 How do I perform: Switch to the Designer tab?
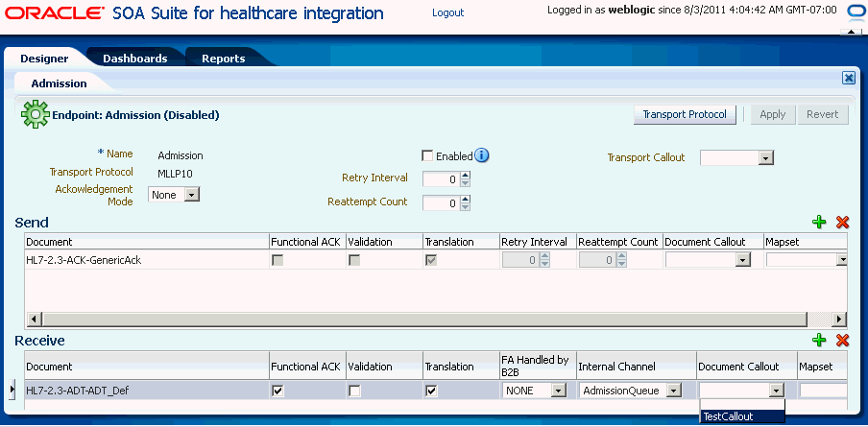coord(44,59)
